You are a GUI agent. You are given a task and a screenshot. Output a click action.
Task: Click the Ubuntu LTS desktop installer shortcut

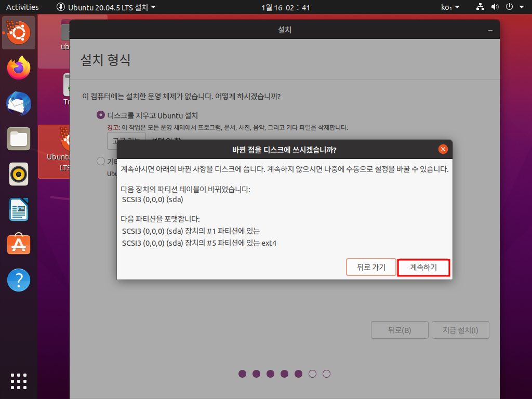pyautogui.click(x=54, y=151)
